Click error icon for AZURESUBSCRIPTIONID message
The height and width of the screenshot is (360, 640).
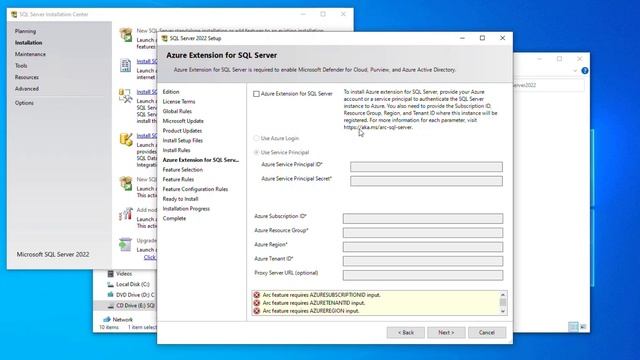pyautogui.click(x=257, y=295)
